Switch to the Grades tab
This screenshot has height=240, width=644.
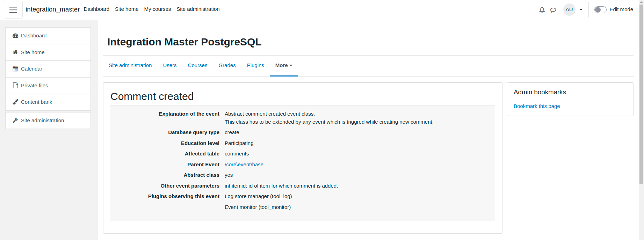[227, 65]
